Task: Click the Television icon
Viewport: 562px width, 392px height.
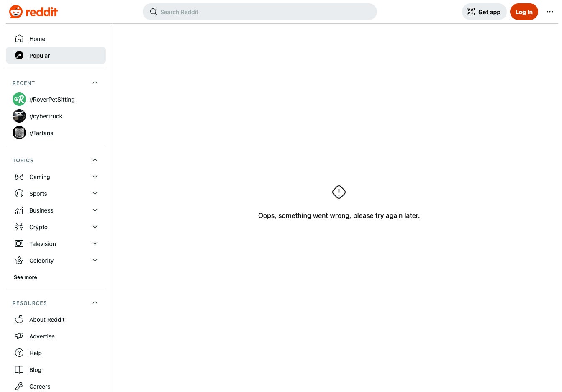Action: pos(19,243)
